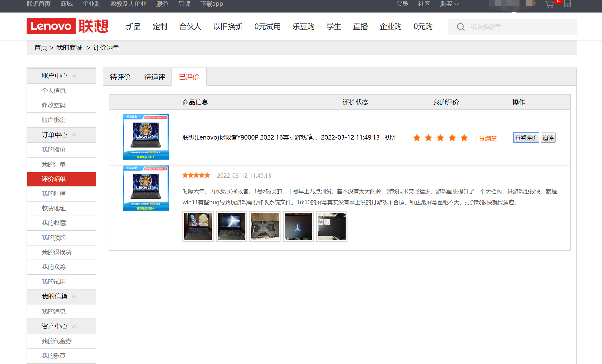Open the 0元购 menu item
The height and width of the screenshot is (364, 602).
[x=423, y=27]
